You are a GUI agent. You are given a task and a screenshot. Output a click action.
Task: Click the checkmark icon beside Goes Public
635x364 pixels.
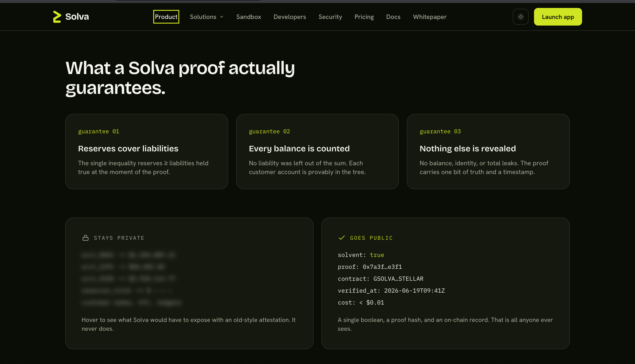[x=341, y=238]
